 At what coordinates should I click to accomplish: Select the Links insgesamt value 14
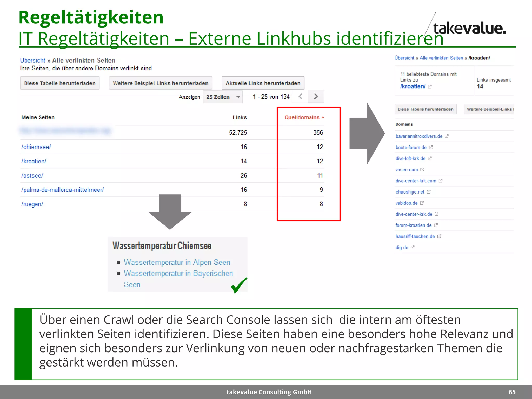coord(480,87)
